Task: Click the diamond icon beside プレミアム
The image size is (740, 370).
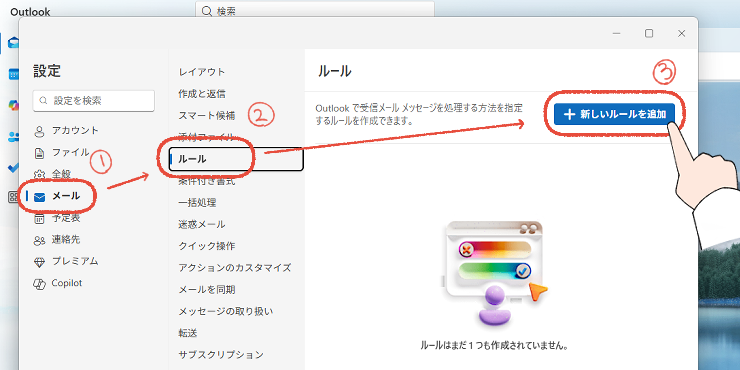Action: pos(39,262)
